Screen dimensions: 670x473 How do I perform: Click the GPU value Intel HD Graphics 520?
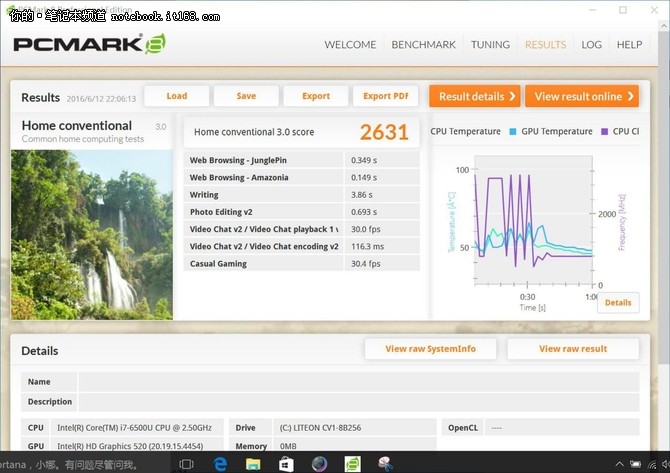click(x=130, y=446)
